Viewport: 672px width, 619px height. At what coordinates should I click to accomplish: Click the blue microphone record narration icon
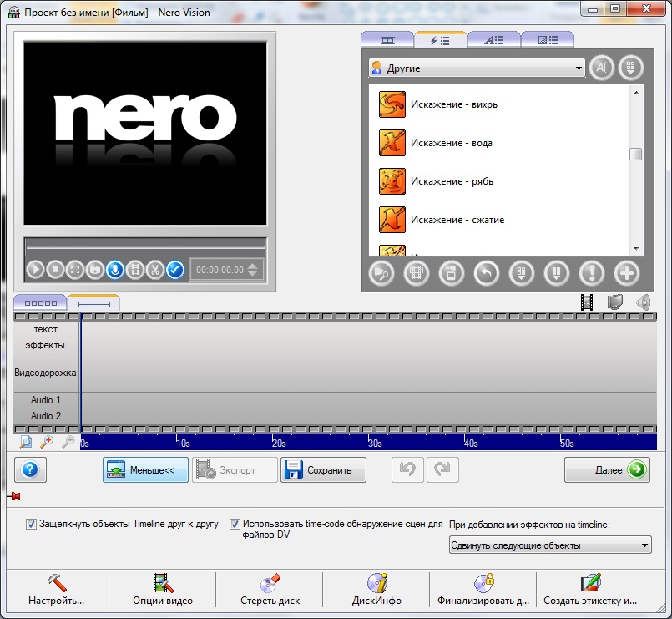coord(115,270)
